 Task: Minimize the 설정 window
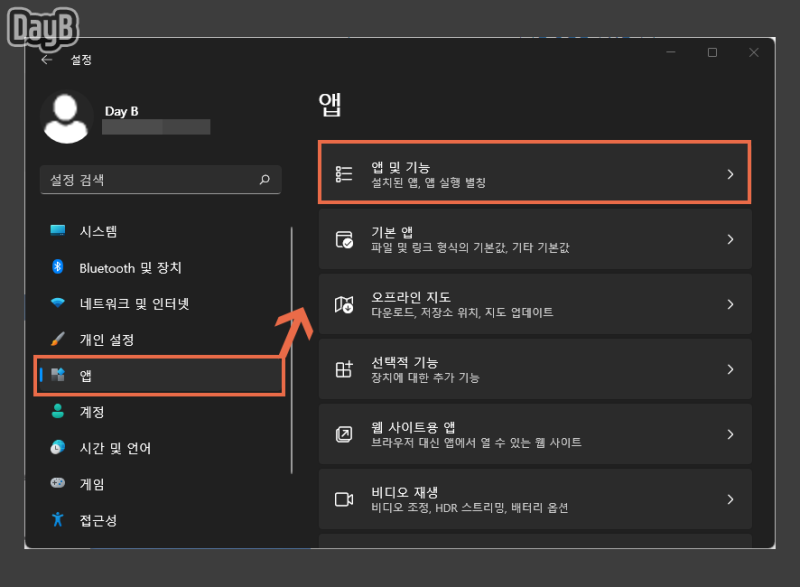click(671, 52)
